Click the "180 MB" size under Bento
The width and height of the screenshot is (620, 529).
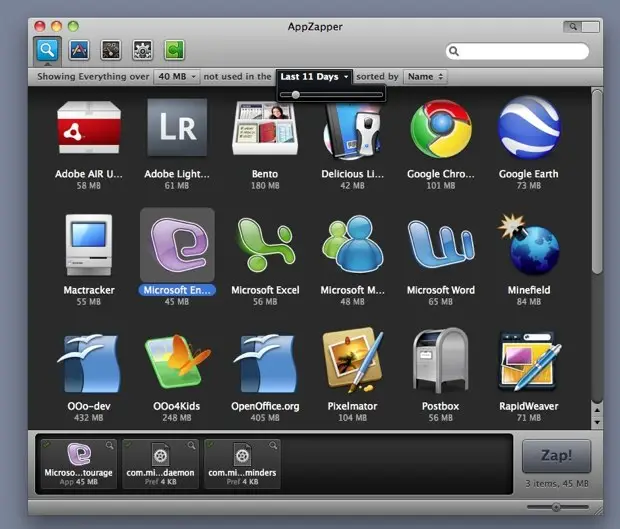tap(265, 185)
